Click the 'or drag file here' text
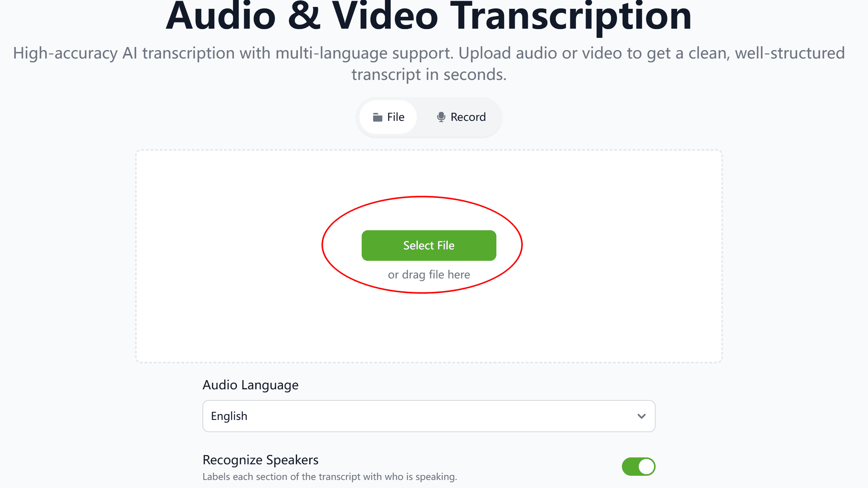868x488 pixels. [429, 275]
